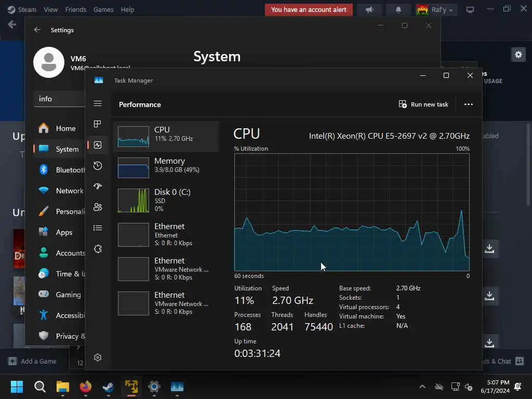532x399 pixels.
Task: Click Steam back arrow navigation
Action: tap(12, 24)
